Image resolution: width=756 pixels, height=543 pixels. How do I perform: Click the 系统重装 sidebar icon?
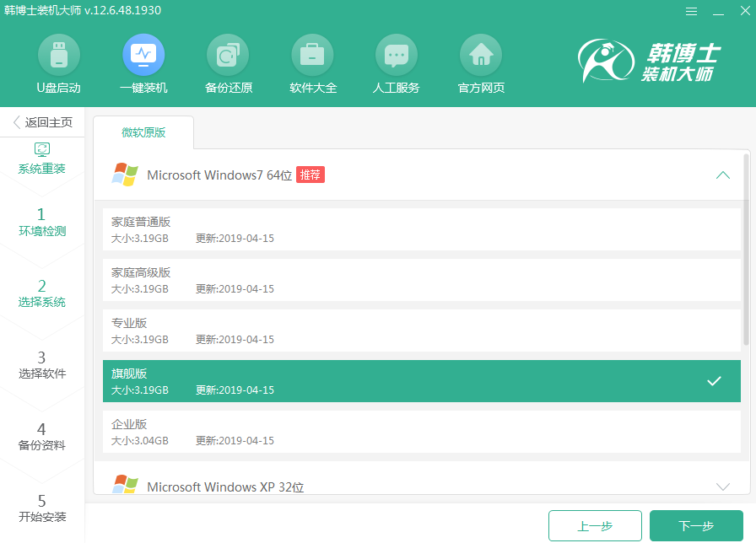tap(41, 148)
